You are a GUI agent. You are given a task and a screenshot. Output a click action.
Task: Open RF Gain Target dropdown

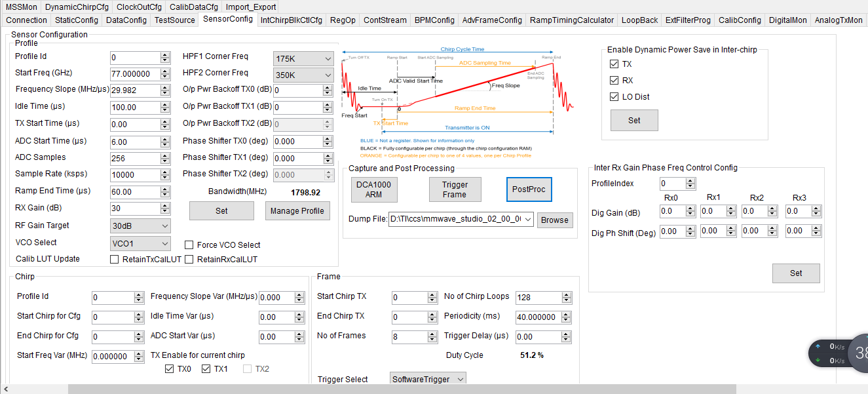pos(140,226)
